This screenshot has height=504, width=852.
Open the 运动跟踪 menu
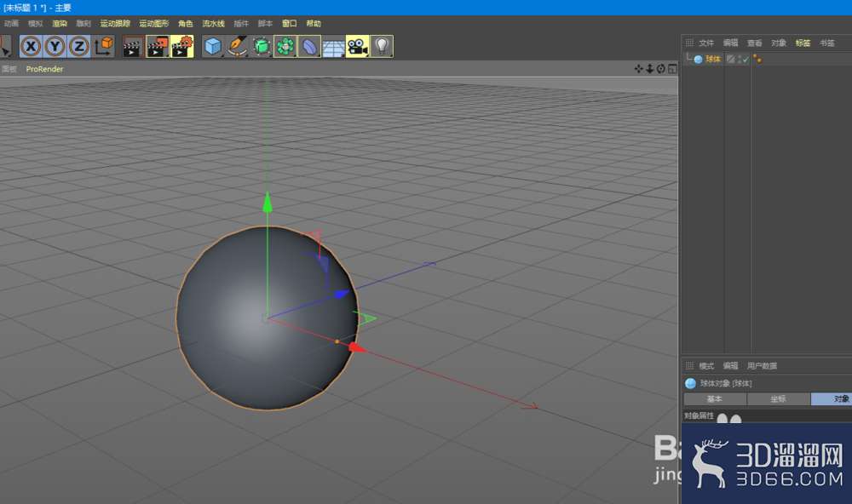point(115,23)
